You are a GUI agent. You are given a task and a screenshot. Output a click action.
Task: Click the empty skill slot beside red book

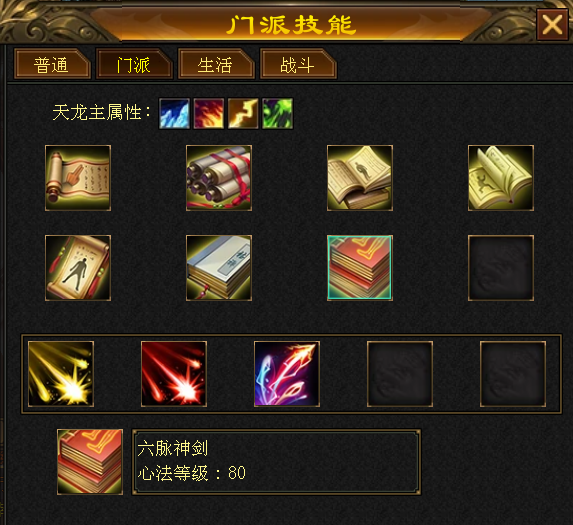[501, 268]
